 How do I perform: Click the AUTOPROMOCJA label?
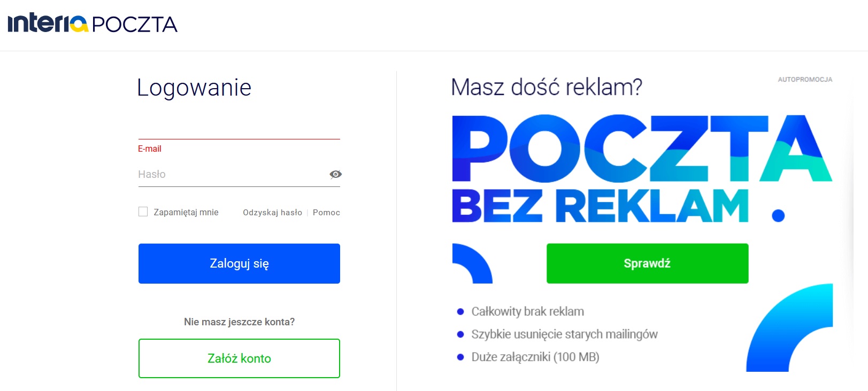tap(805, 80)
